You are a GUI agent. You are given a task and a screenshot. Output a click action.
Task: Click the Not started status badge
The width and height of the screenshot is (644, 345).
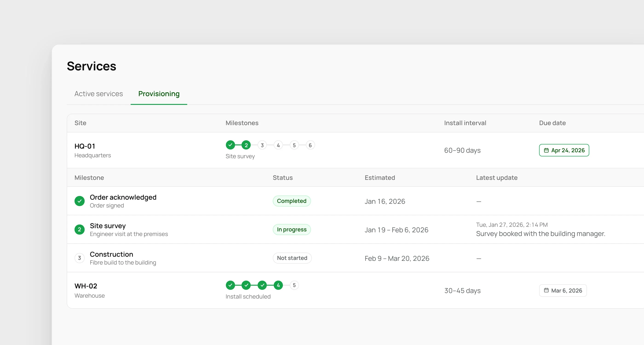click(x=292, y=258)
